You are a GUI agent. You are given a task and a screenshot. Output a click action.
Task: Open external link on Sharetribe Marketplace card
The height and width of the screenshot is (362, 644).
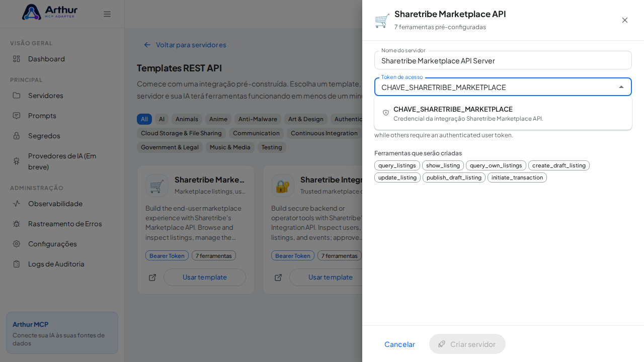click(152, 278)
